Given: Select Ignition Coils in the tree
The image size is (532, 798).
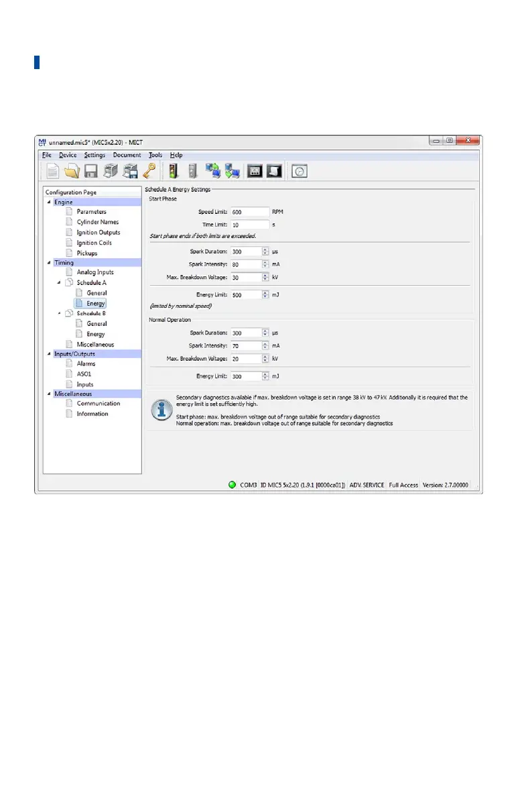Looking at the screenshot, I should click(x=94, y=243).
